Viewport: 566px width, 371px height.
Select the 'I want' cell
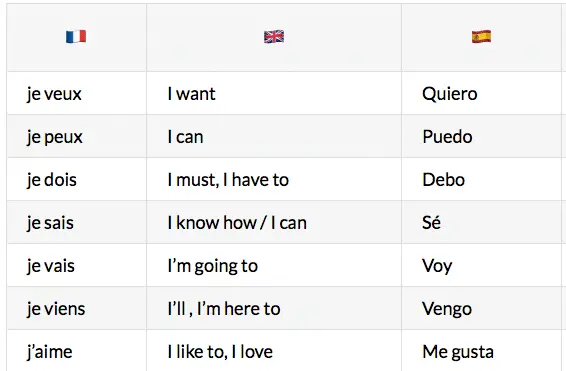click(274, 93)
